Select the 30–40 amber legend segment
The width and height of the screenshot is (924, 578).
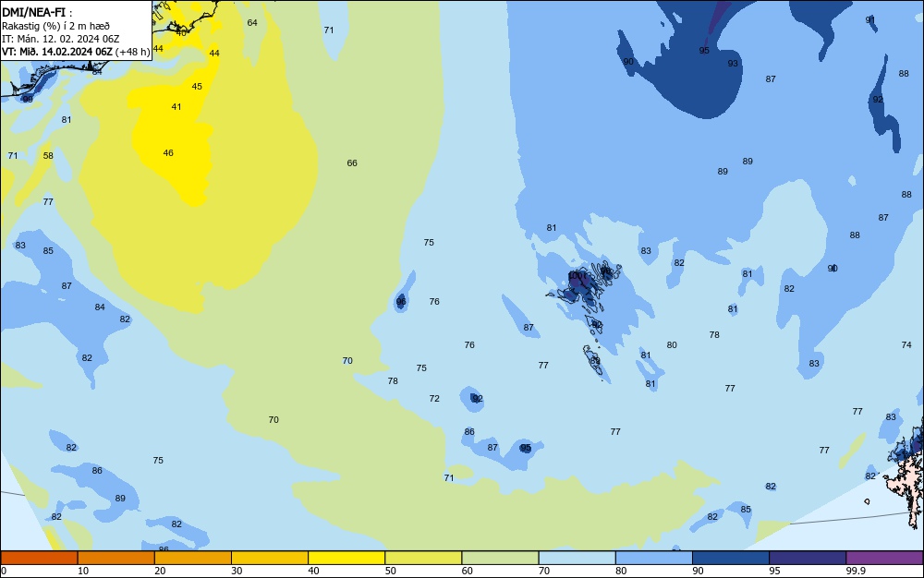(270, 558)
